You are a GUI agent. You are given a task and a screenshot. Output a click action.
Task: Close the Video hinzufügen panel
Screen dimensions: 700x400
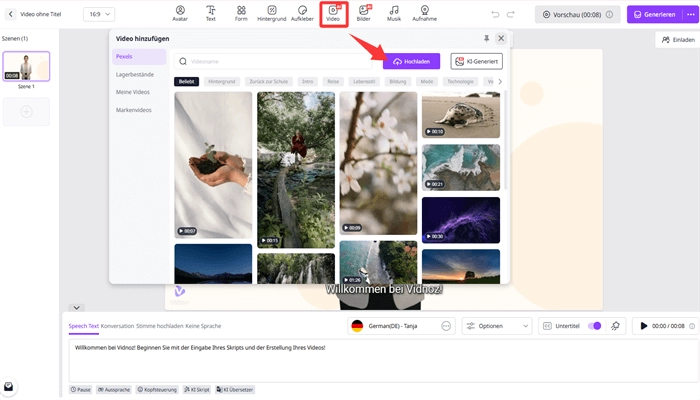coord(501,38)
